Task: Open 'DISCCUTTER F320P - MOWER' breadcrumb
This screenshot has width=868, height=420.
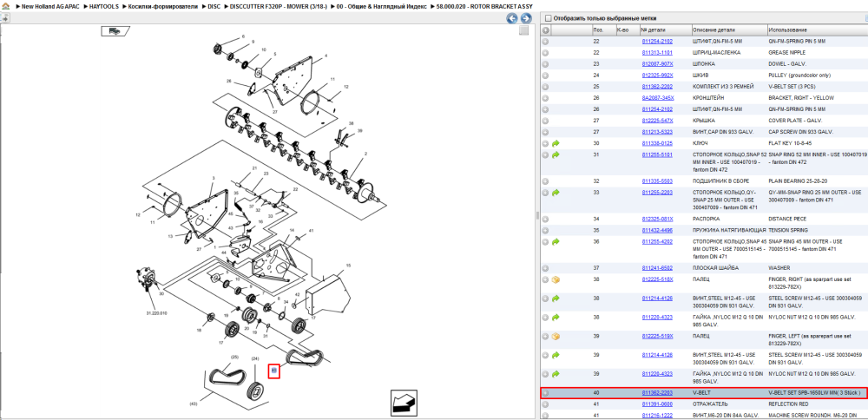Action: [x=279, y=6]
